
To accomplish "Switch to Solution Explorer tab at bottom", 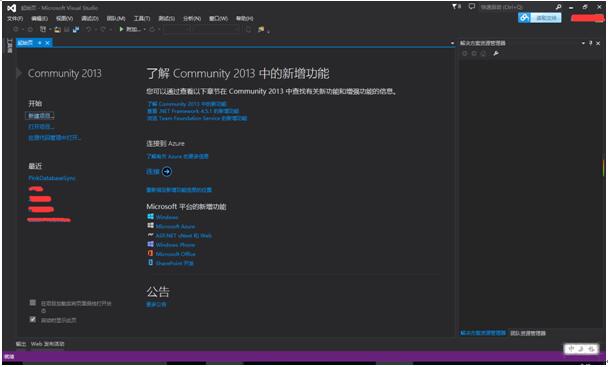I will pos(483,333).
